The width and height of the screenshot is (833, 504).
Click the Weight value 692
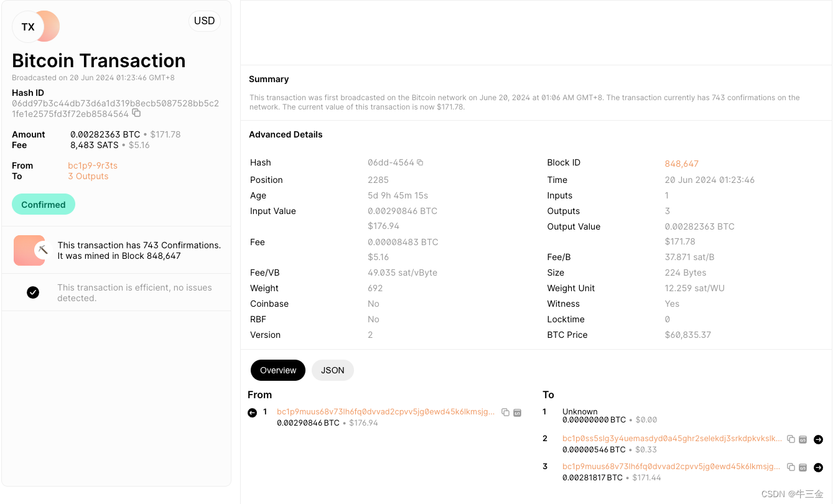pyautogui.click(x=375, y=288)
